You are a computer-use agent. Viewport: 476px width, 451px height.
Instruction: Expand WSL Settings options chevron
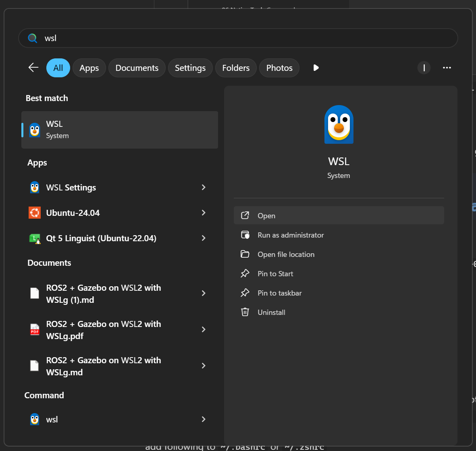(x=204, y=187)
